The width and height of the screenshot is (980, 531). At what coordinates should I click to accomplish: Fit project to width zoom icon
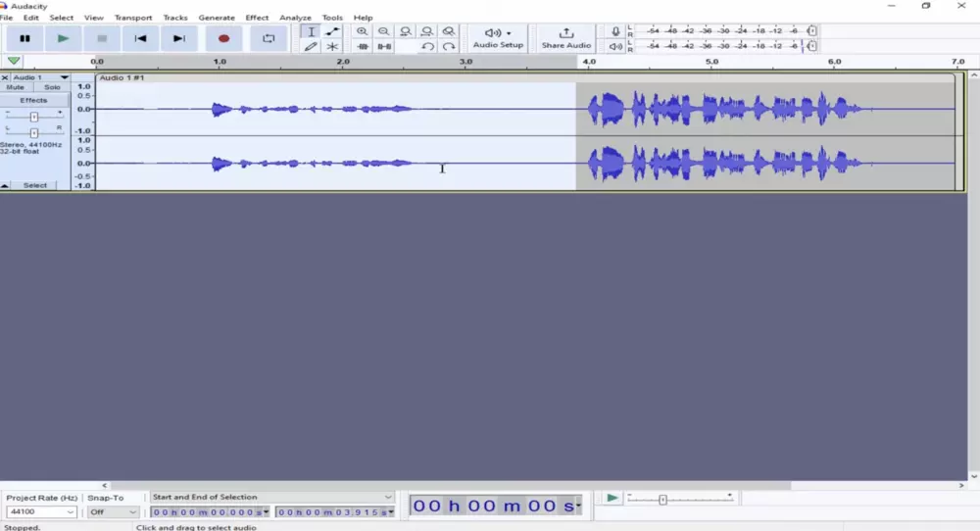click(x=427, y=31)
